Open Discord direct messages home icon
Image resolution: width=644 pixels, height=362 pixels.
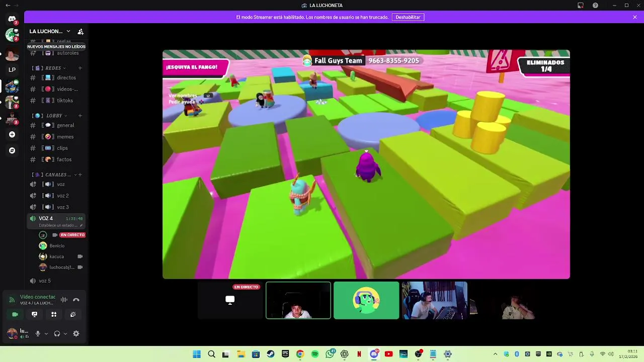tap(12, 19)
